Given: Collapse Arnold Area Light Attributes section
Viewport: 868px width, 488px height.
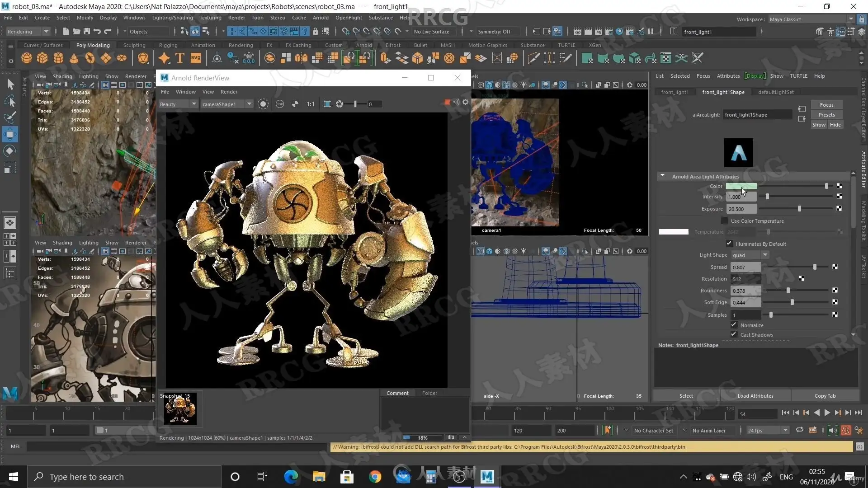Looking at the screenshot, I should 662,176.
